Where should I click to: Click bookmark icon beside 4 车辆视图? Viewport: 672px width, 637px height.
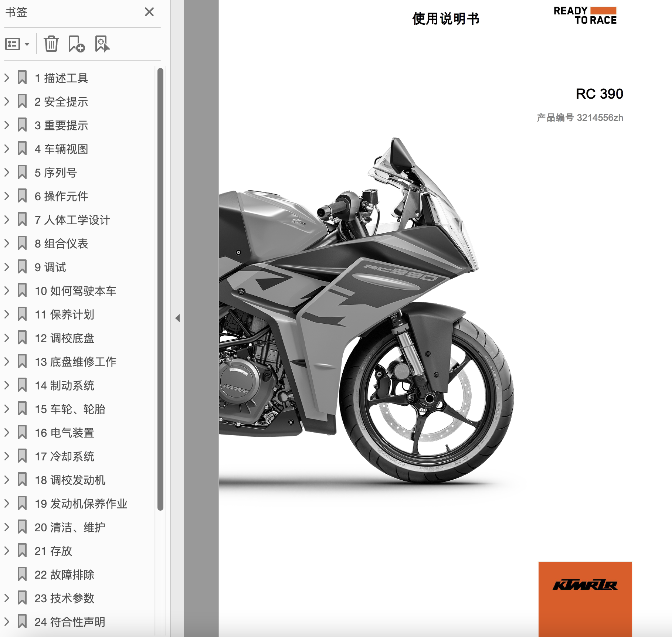[22, 149]
